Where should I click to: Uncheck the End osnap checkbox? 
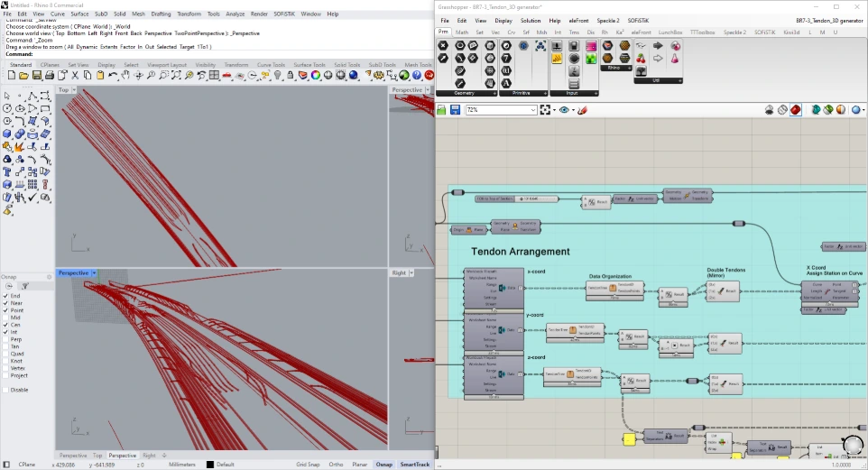point(5,296)
